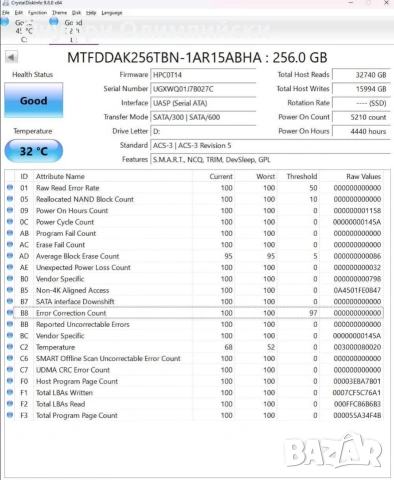Viewport: 394px width, 480px height.
Task: Click status icon for Raw Read Error Rate
Action: coord(10,187)
